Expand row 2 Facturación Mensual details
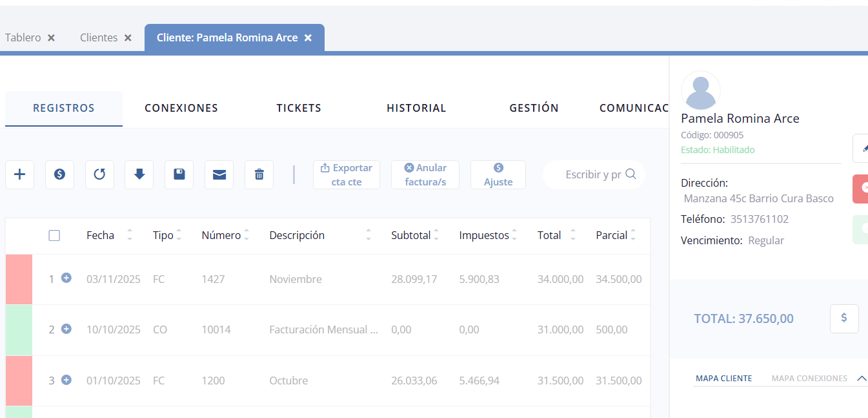Viewport: 868px width, 418px height. click(66, 329)
